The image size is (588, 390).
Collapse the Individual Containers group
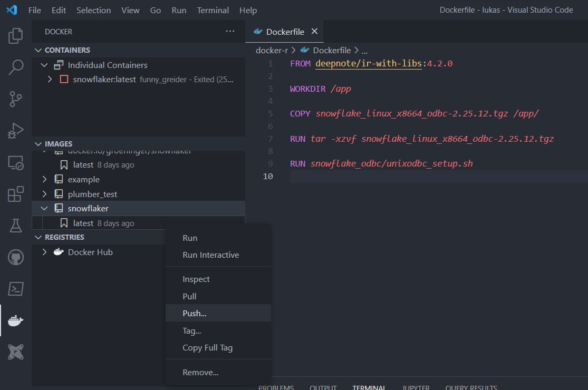pyautogui.click(x=44, y=65)
